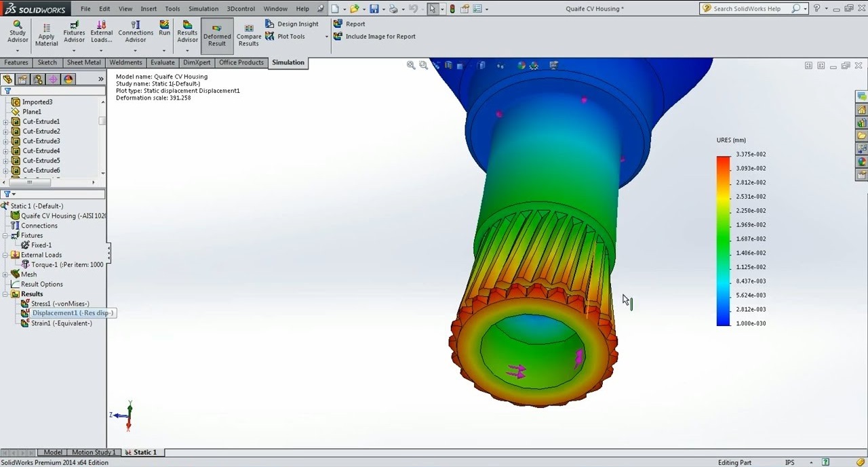
Task: Click the IPS unit system in status bar
Action: [x=790, y=462]
